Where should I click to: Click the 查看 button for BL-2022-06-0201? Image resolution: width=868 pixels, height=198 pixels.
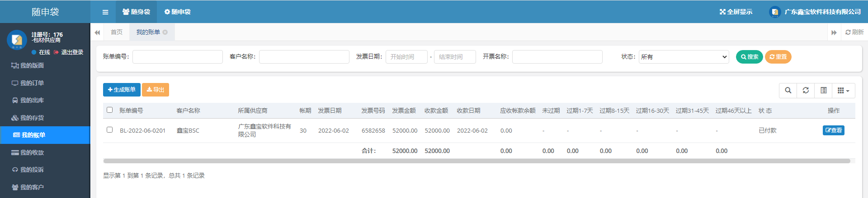834,130
